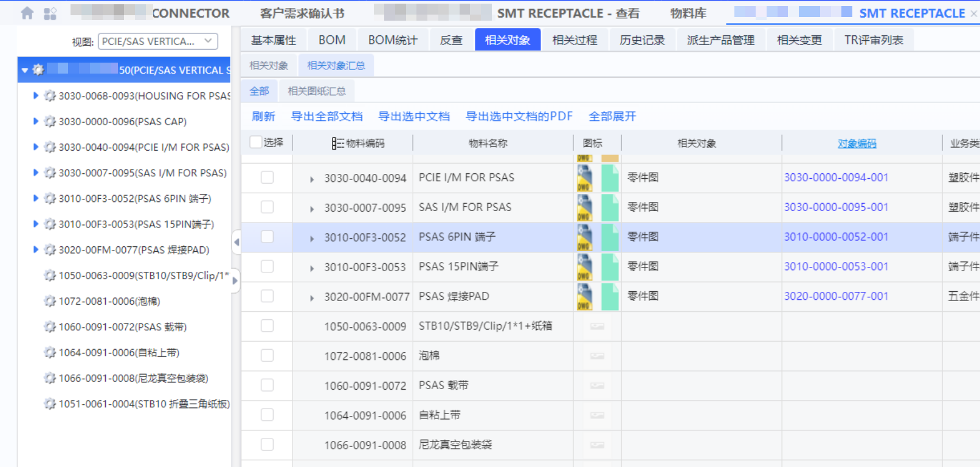Select tree item 1050-0063-0009(STB10/STB9/Clip/1*
The image size is (980, 467).
click(x=144, y=275)
